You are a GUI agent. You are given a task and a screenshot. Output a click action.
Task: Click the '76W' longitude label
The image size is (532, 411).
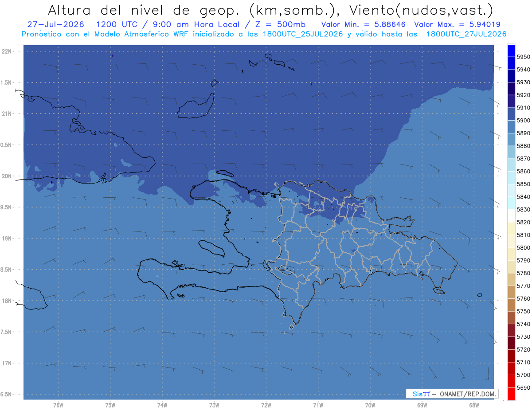[x=58, y=405]
